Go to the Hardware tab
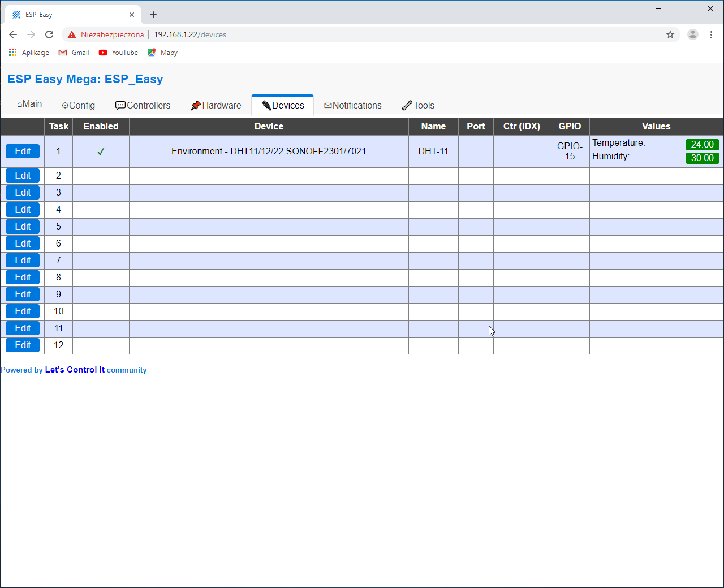 click(216, 105)
